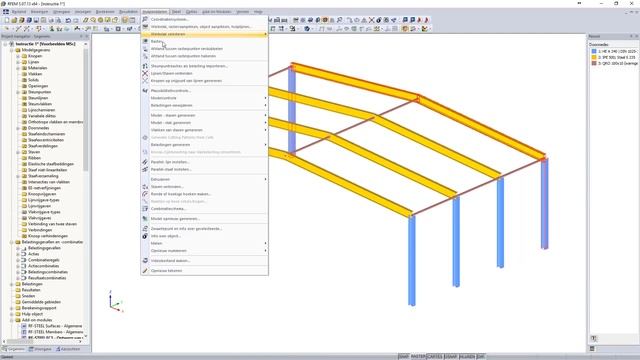Viewport: 640px width, 360px height.
Task: Click the icon beside Model opnieuw genereren
Action: coord(145,219)
